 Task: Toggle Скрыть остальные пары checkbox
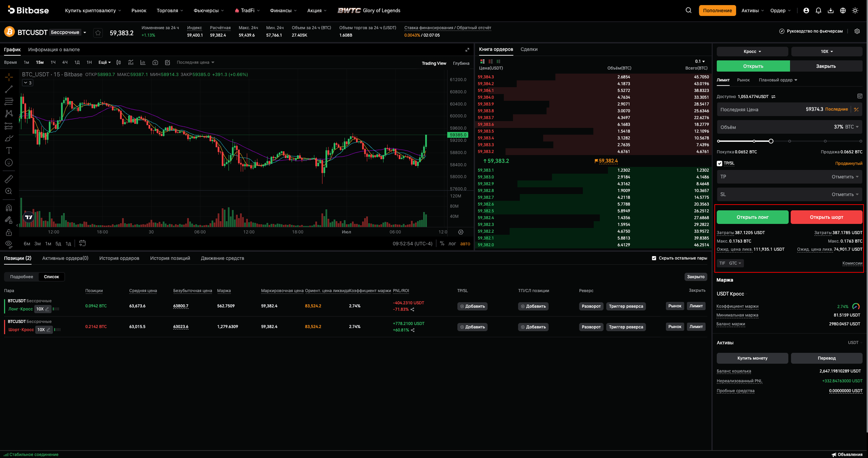click(x=654, y=258)
